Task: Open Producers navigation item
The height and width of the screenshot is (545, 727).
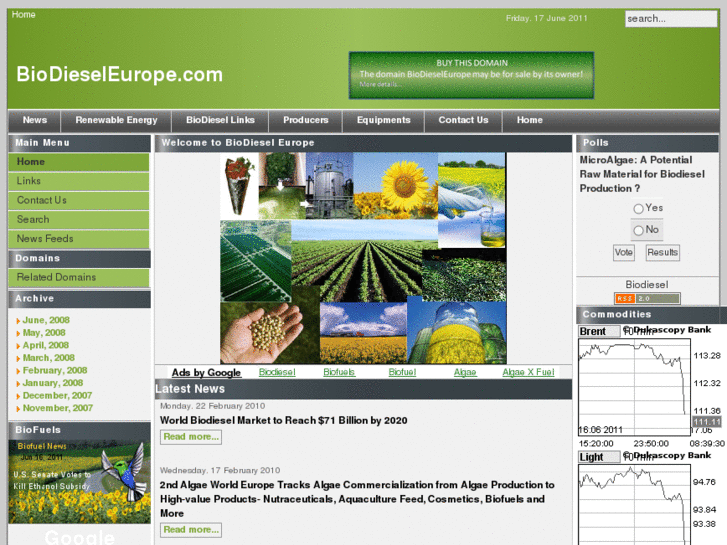Action: [306, 120]
